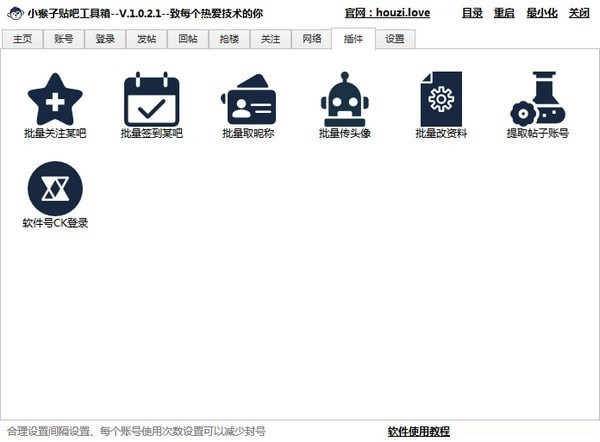
Task: Switch to the 主页 tab
Action: point(22,39)
